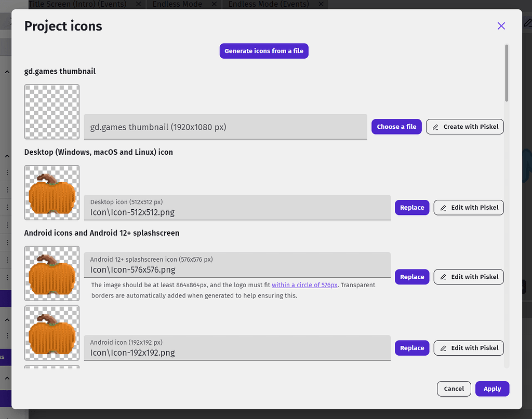Viewport: 532px width, 419px height.
Task: Replace the Android 12+ splashscreen icon
Action: click(411, 277)
